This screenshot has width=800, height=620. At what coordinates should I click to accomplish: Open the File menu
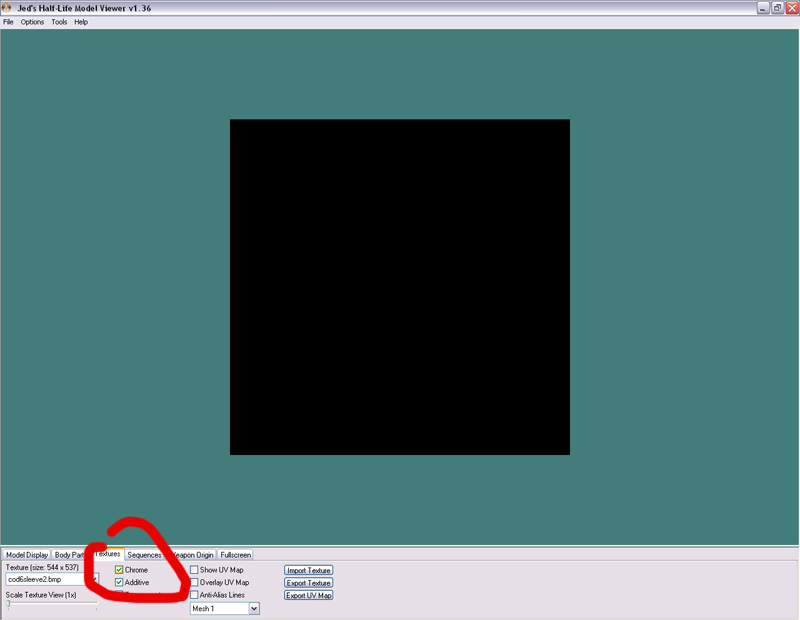click(x=8, y=22)
